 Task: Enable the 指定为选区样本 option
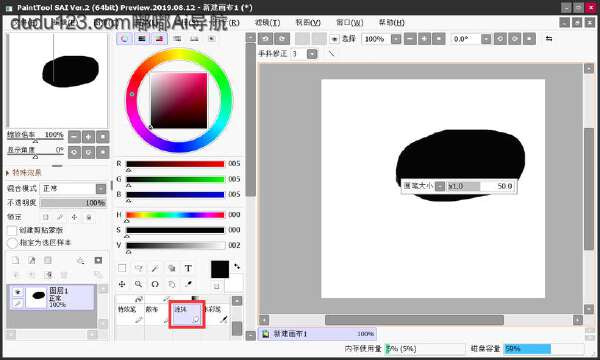tap(12, 243)
